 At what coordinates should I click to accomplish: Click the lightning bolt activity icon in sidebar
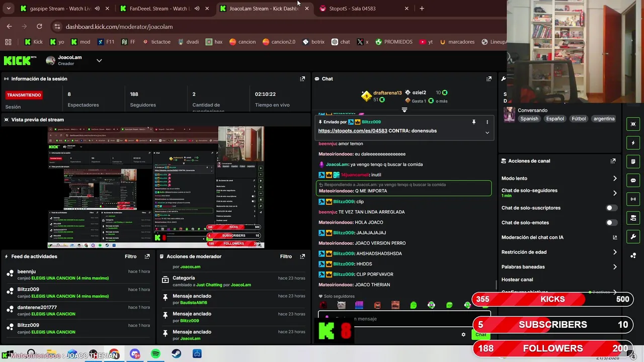[633, 143]
